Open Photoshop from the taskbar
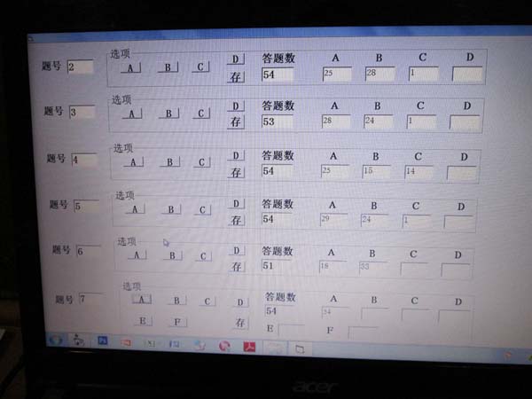Image resolution: width=532 pixels, height=399 pixels. coord(103,341)
